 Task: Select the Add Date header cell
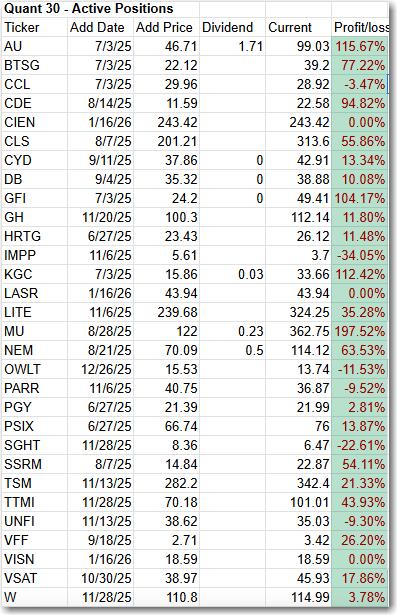100,27
